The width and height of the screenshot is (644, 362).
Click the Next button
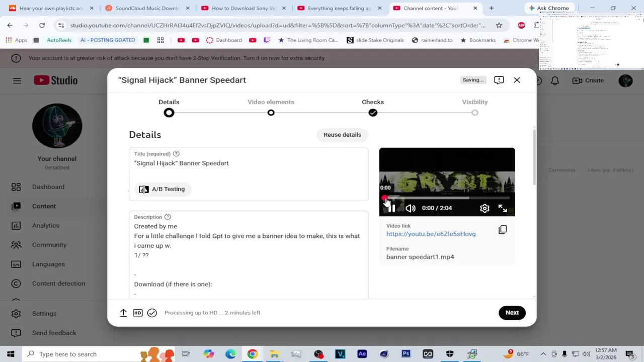point(512,313)
